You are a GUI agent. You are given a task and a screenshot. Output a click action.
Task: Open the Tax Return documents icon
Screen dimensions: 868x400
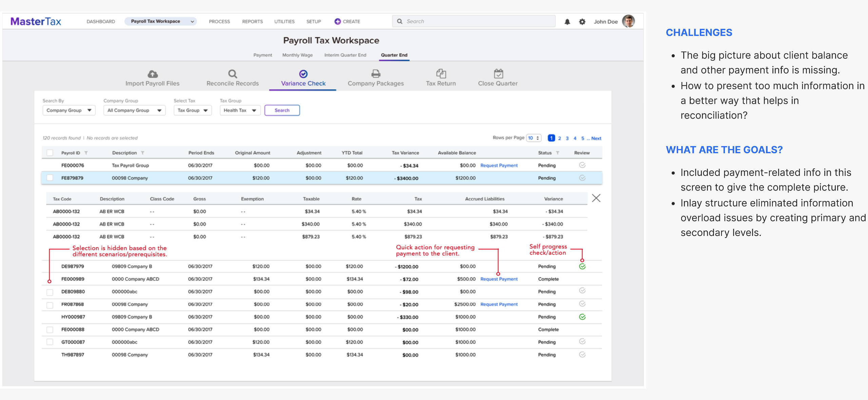(441, 74)
